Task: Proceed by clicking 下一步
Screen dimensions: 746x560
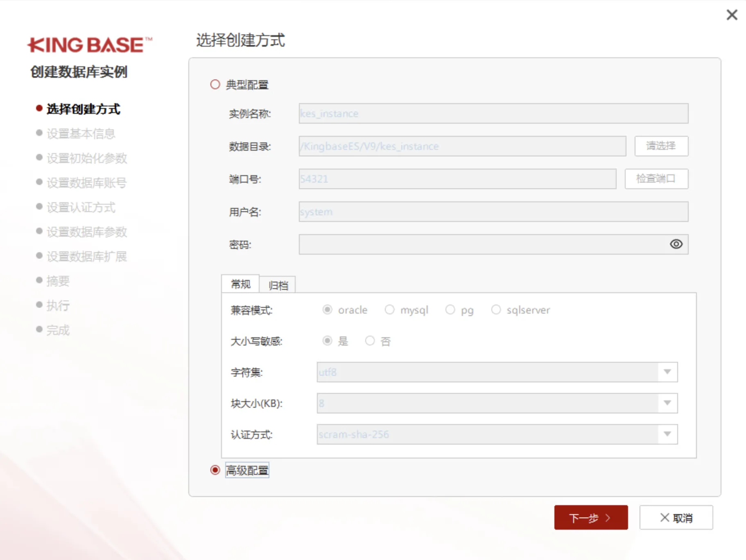Action: click(x=591, y=517)
